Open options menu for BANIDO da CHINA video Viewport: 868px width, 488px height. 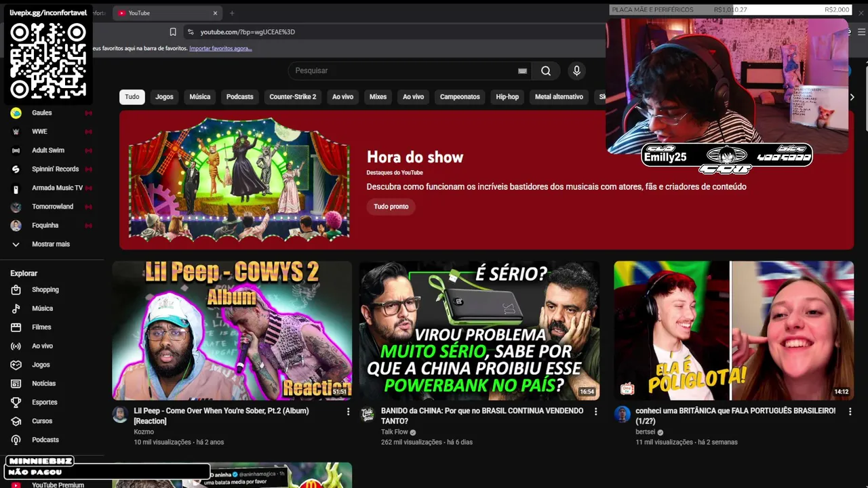coord(596,411)
